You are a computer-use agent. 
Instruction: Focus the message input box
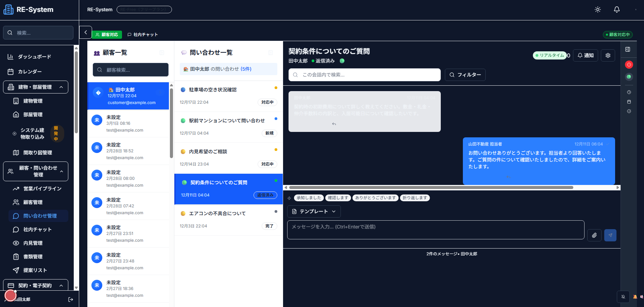coord(436,230)
